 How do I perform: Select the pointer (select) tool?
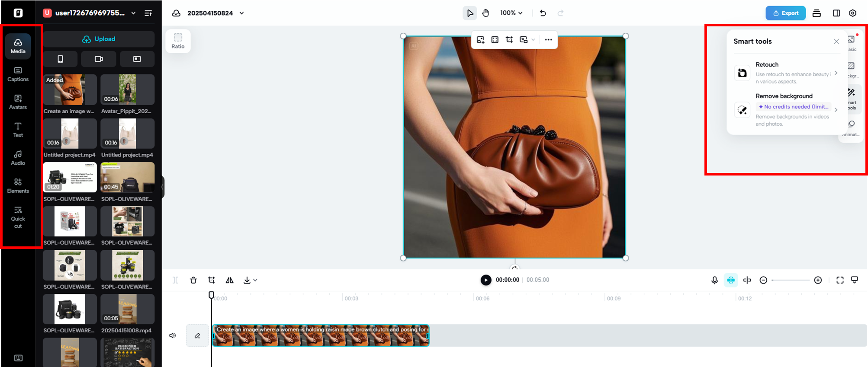[x=470, y=13]
